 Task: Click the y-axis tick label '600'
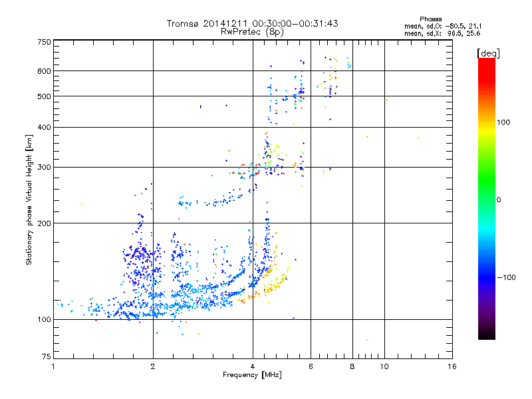(44, 71)
